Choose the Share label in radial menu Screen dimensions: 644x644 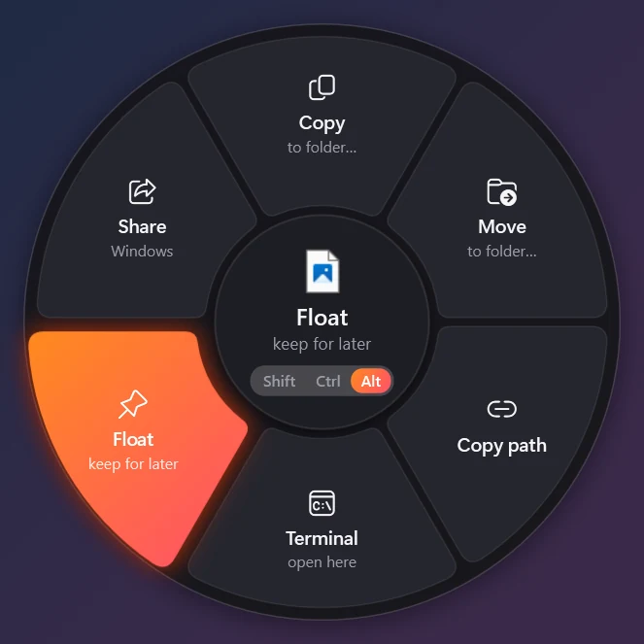pyautogui.click(x=142, y=226)
